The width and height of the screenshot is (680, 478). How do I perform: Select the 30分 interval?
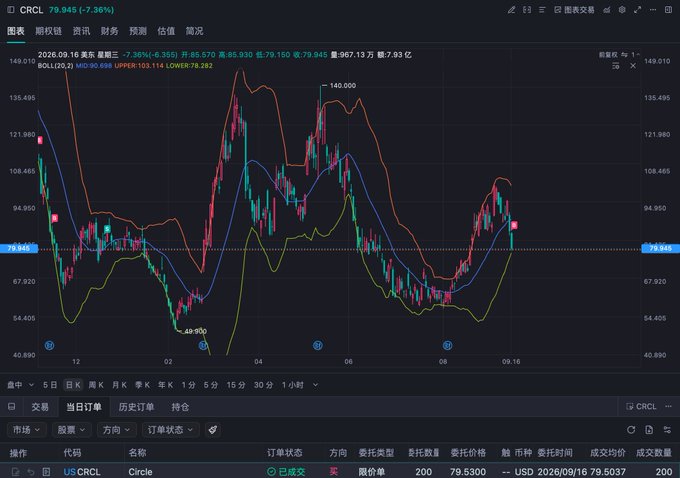point(263,385)
